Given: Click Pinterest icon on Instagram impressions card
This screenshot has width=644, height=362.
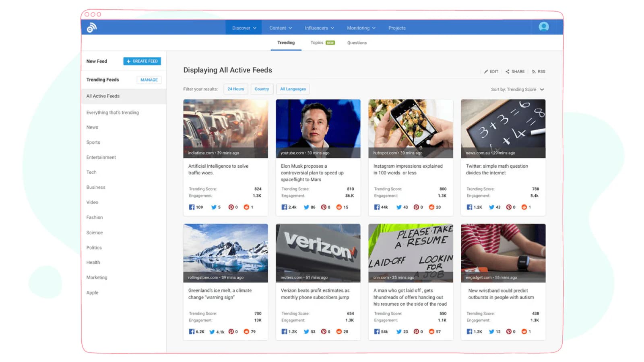Looking at the screenshot, I should tap(416, 207).
